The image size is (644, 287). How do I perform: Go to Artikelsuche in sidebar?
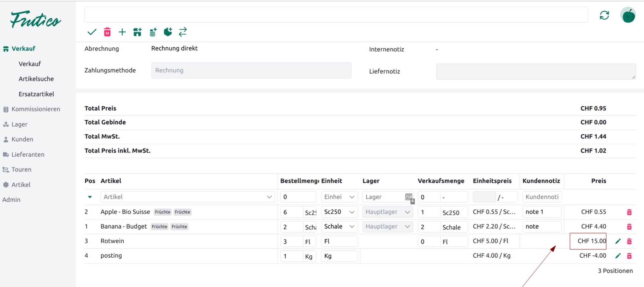[x=36, y=79]
